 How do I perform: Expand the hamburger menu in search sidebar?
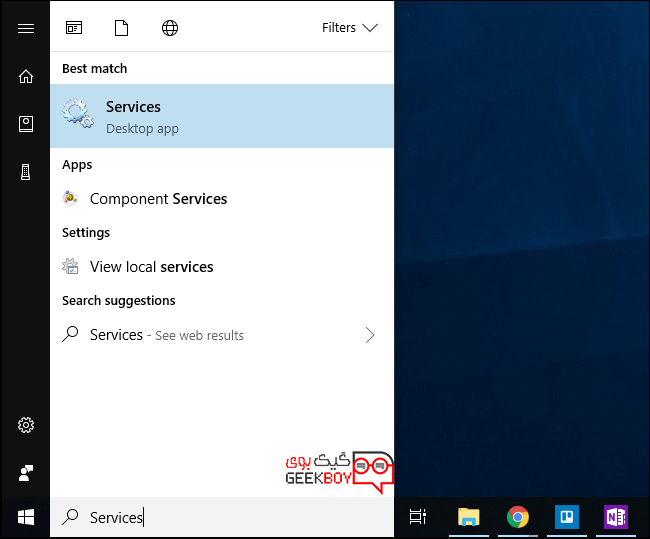point(26,28)
